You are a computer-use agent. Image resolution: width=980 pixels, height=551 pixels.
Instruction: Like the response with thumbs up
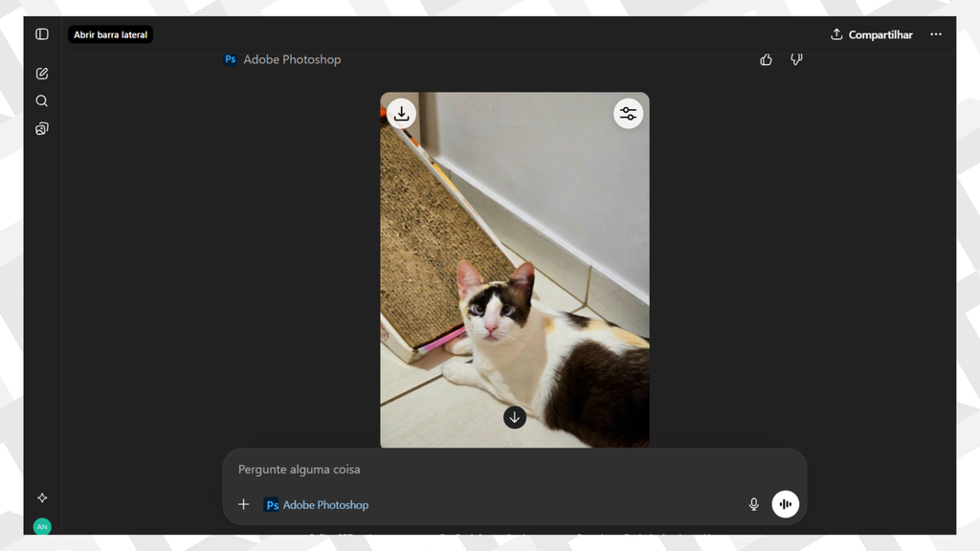pyautogui.click(x=766, y=59)
